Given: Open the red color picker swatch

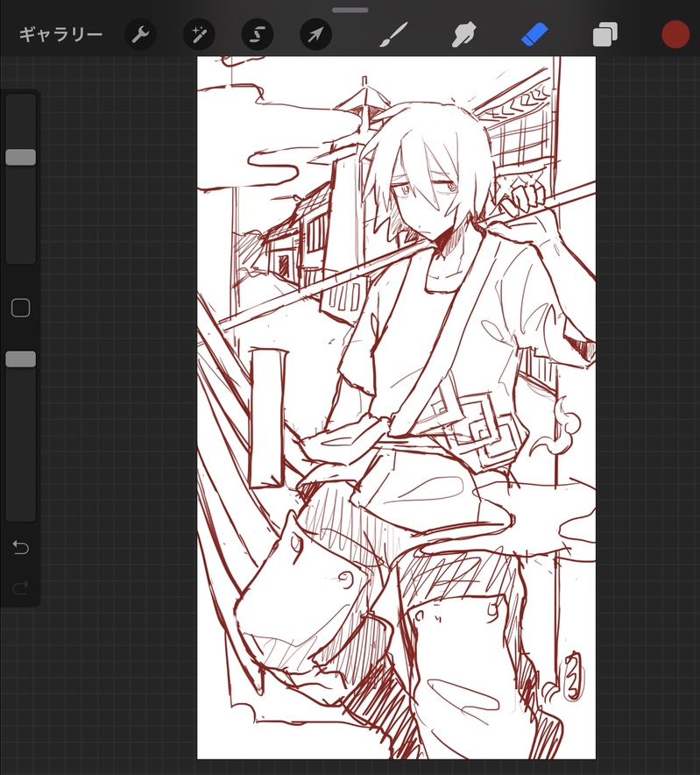Looking at the screenshot, I should [x=675, y=34].
